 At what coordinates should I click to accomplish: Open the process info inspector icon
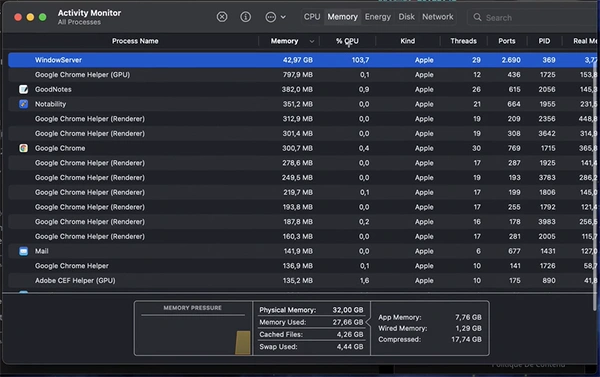tap(246, 17)
